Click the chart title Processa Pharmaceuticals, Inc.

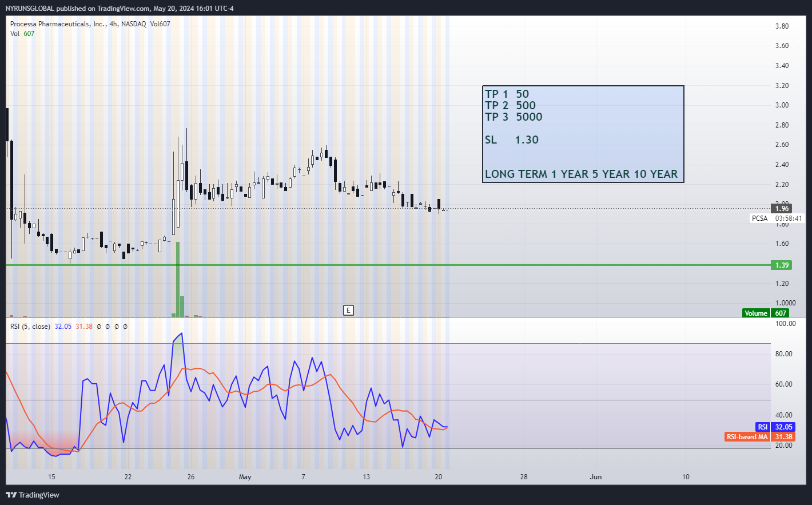click(58, 24)
